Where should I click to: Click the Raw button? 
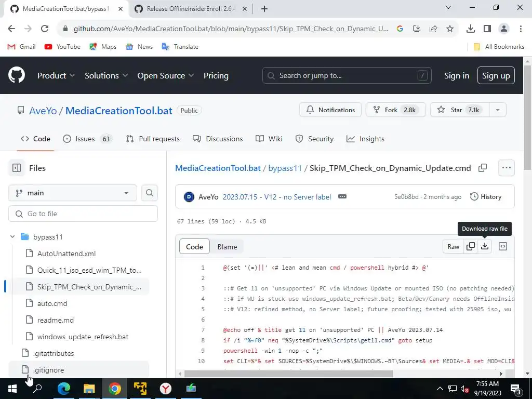(x=453, y=247)
